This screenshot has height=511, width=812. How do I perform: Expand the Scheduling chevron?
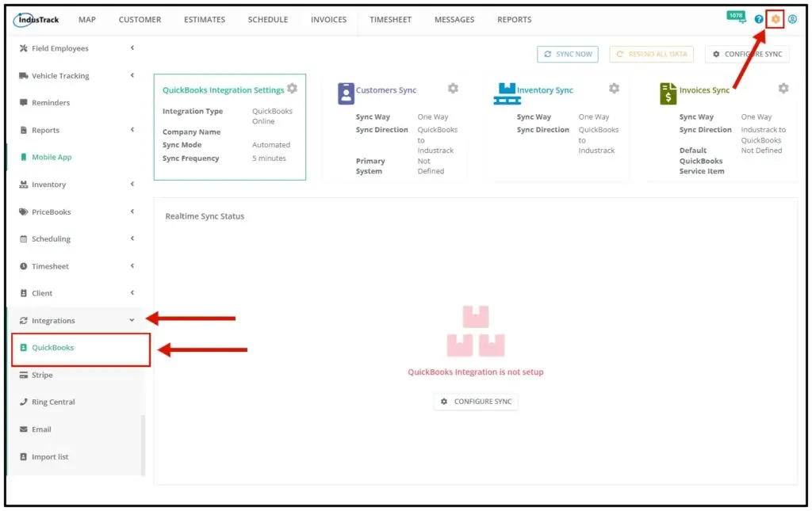click(x=132, y=238)
